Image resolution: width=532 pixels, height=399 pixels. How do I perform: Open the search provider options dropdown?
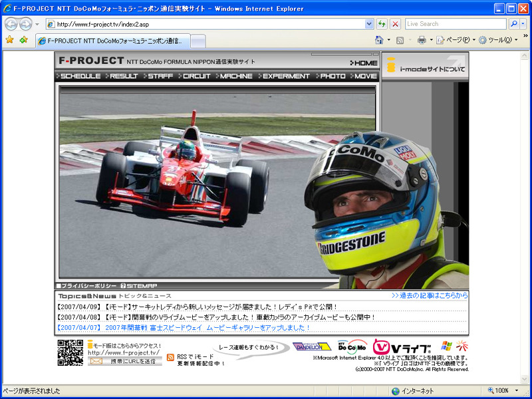point(523,24)
